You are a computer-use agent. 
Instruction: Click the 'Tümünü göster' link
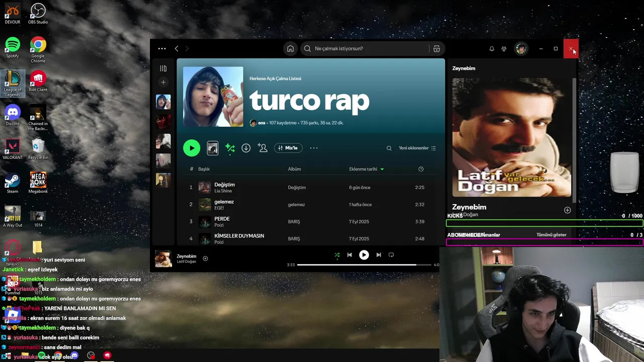click(x=551, y=235)
